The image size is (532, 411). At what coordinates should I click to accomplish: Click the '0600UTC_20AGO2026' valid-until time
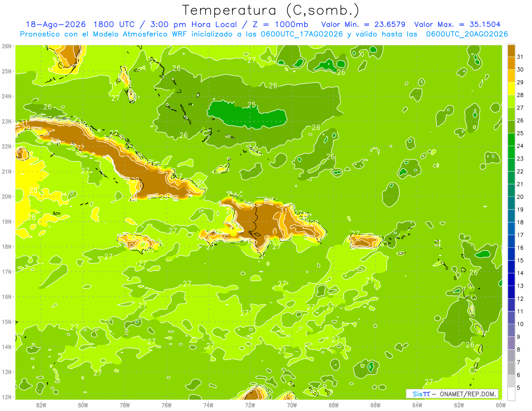click(467, 34)
